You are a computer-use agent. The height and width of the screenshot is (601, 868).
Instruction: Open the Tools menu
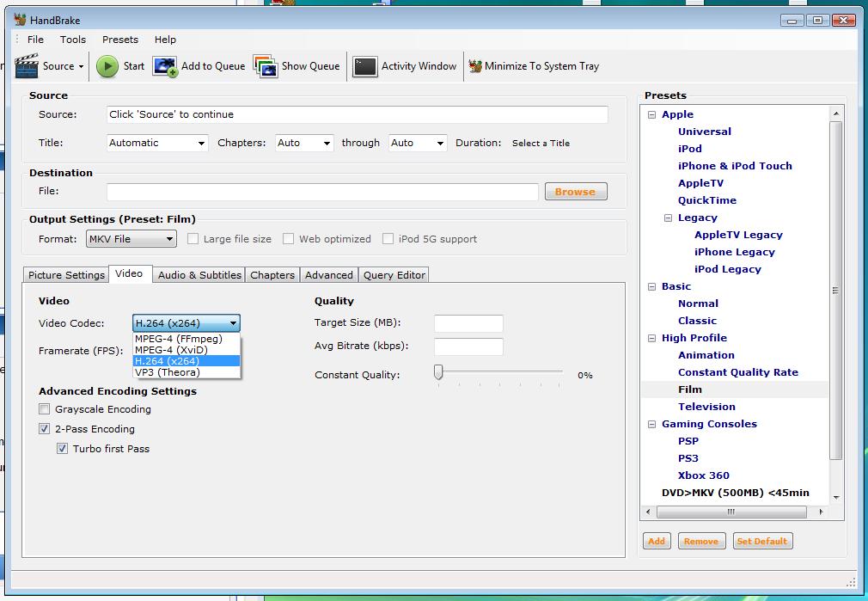coord(73,40)
